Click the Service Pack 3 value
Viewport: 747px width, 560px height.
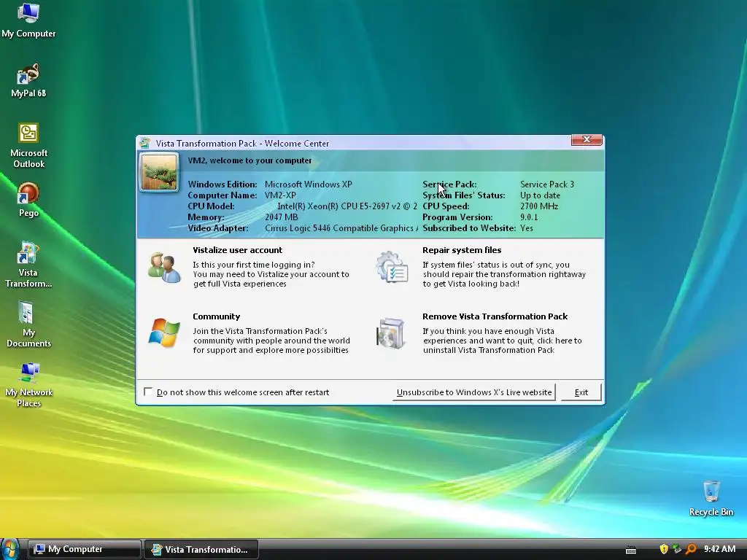[x=547, y=184]
